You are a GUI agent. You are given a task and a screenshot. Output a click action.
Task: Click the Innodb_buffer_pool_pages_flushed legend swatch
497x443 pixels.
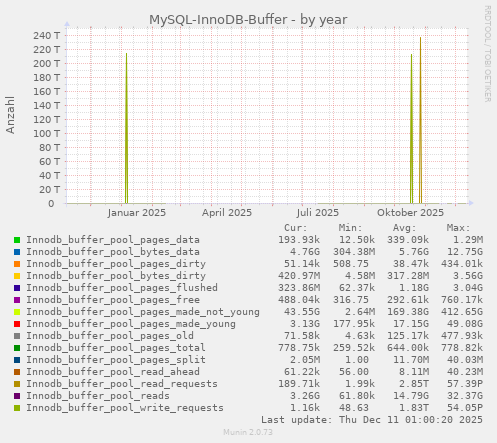point(17,288)
